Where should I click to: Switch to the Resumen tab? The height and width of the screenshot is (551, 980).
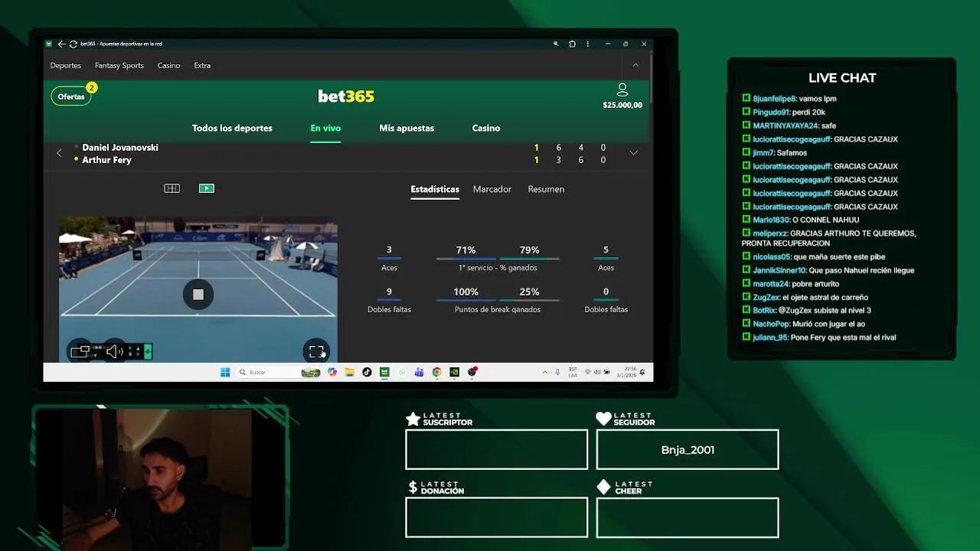click(546, 189)
